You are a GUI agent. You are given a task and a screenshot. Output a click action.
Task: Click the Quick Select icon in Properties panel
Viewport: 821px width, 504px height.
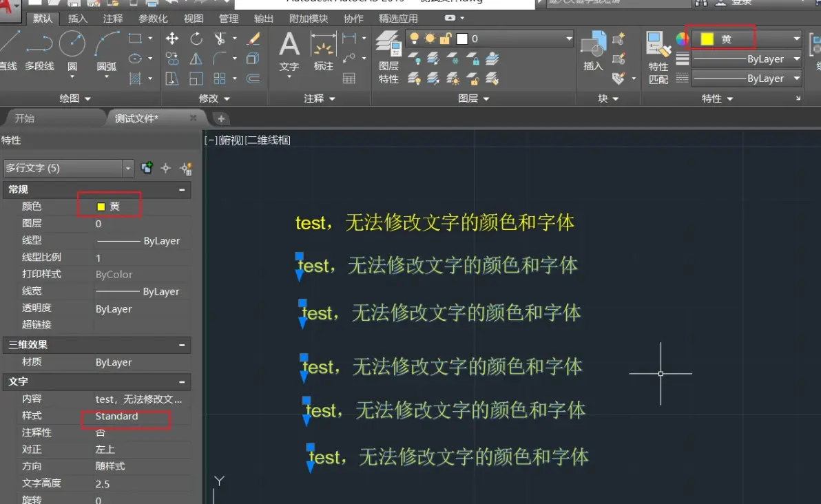186,168
